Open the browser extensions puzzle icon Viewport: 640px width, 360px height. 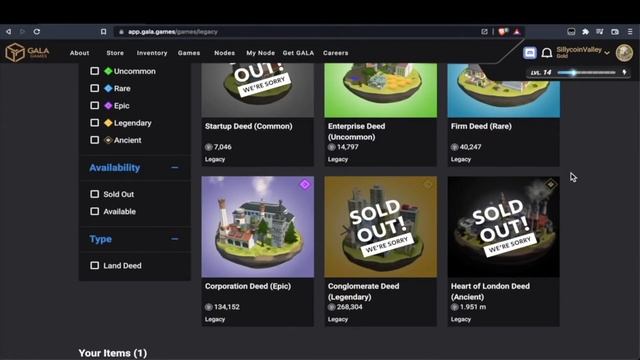[x=585, y=31]
